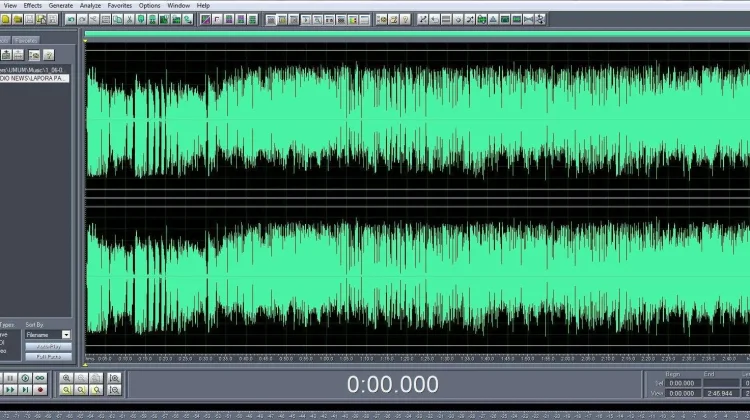The width and height of the screenshot is (750, 420).
Task: Click the scissors Cut icon in the toolbar
Action: [x=129, y=20]
